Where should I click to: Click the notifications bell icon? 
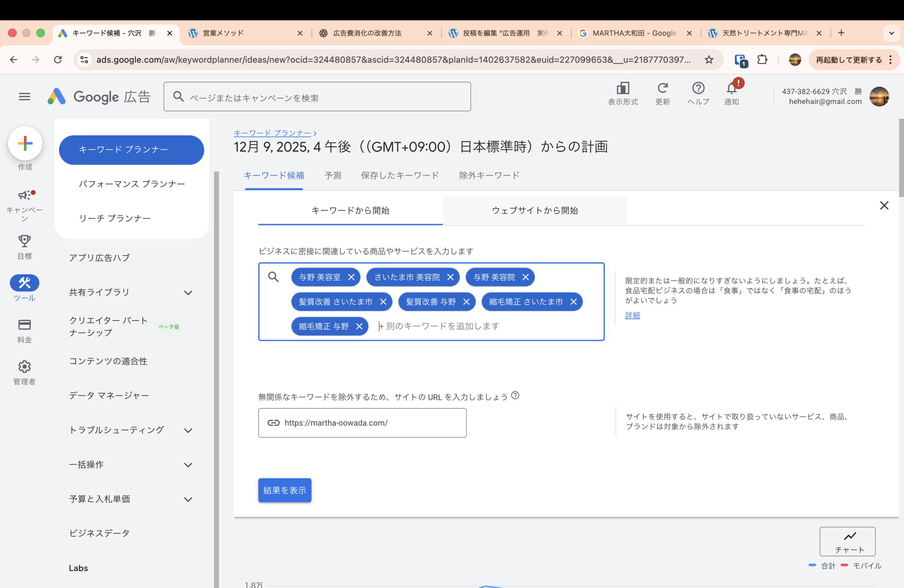[731, 89]
